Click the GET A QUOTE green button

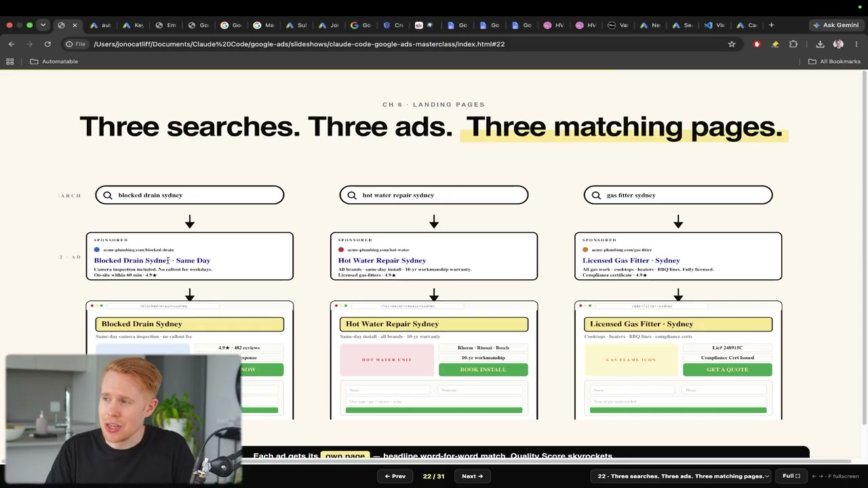tap(727, 369)
